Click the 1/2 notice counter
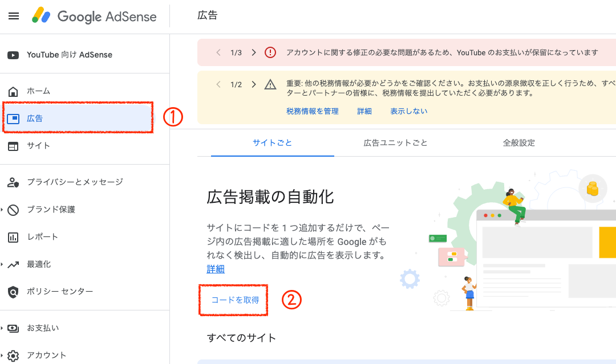The image size is (616, 364). point(236,84)
